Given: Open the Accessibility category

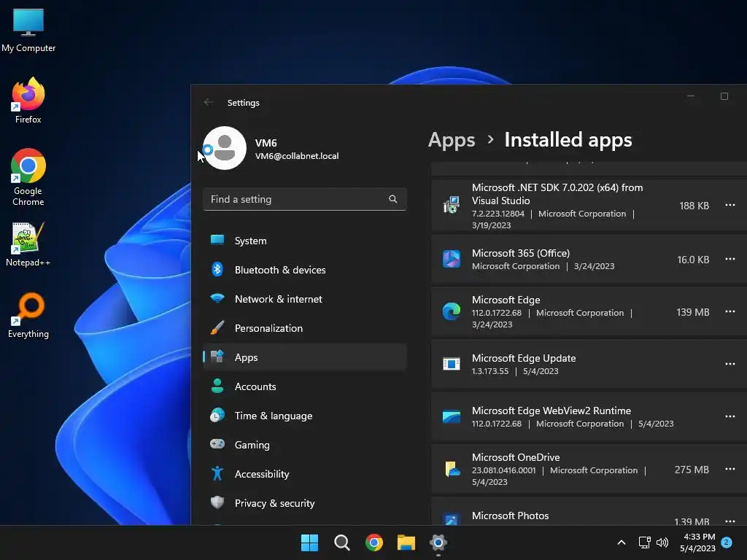Looking at the screenshot, I should [x=305, y=474].
